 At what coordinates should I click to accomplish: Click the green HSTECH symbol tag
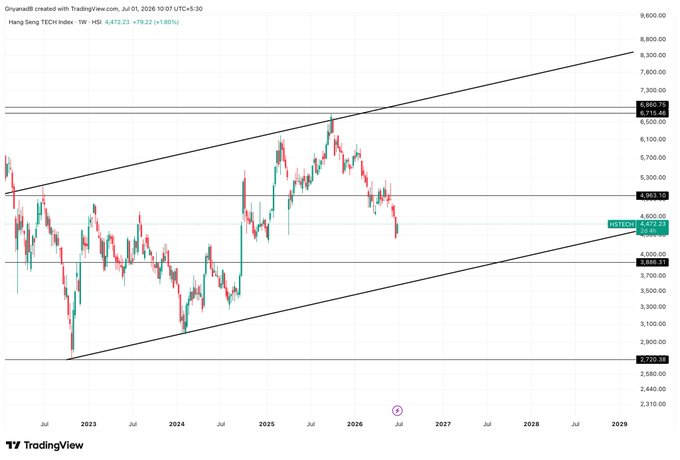(621, 224)
